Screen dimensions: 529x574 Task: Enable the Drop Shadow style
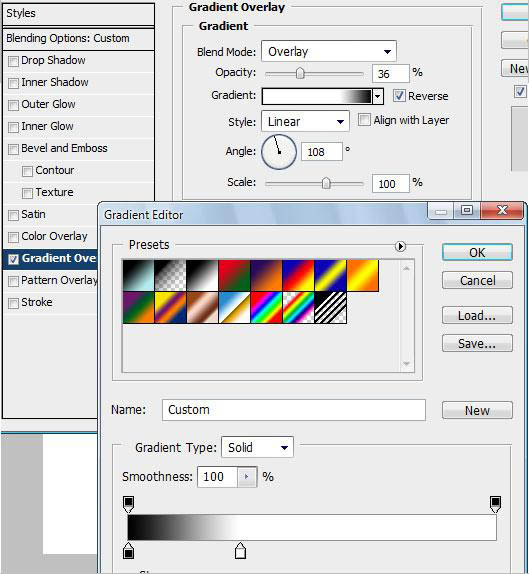[x=13, y=61]
